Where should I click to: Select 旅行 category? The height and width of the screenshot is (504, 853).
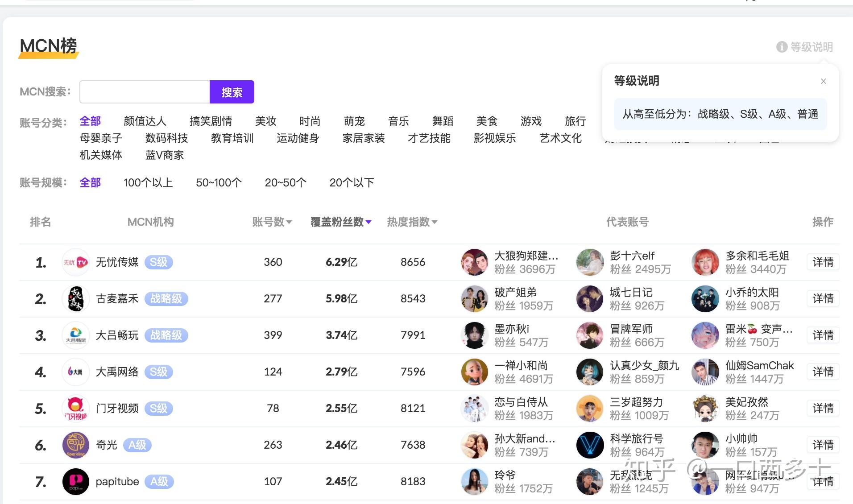pos(575,121)
